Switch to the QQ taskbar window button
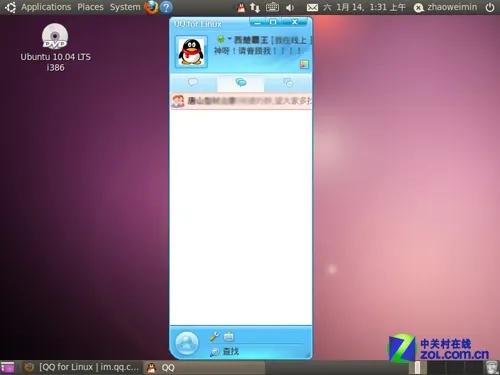Screen dimensions: 500x375 pyautogui.click(x=205, y=367)
